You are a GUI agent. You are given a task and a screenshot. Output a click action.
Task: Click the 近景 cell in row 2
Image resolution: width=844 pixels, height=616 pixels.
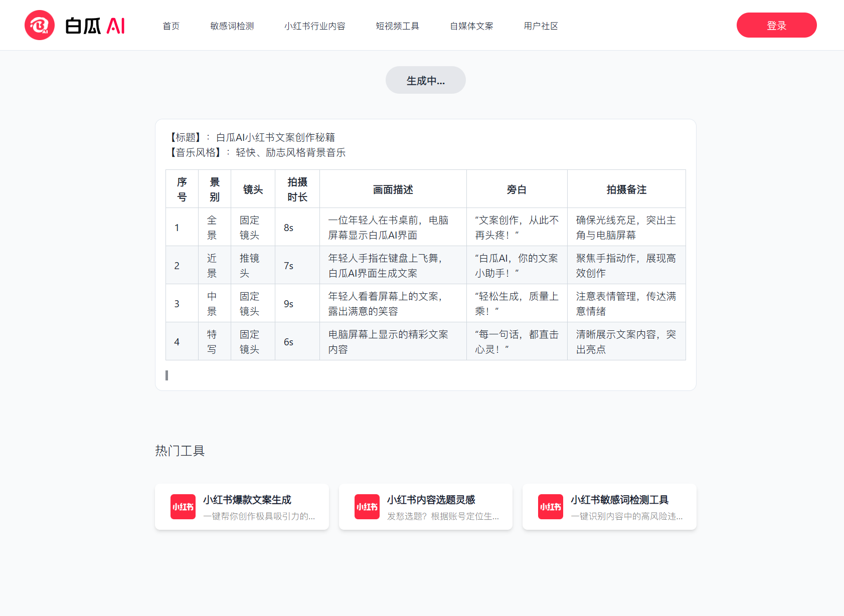pyautogui.click(x=215, y=266)
